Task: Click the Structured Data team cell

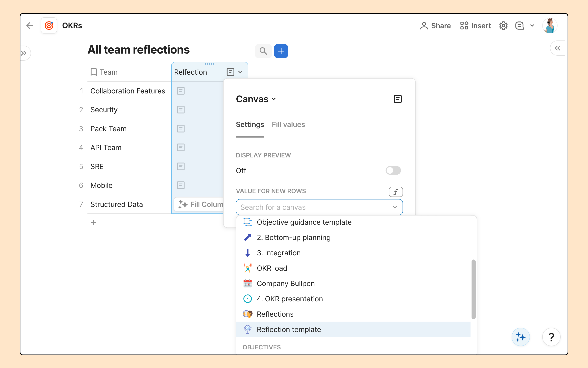Action: (x=129, y=204)
